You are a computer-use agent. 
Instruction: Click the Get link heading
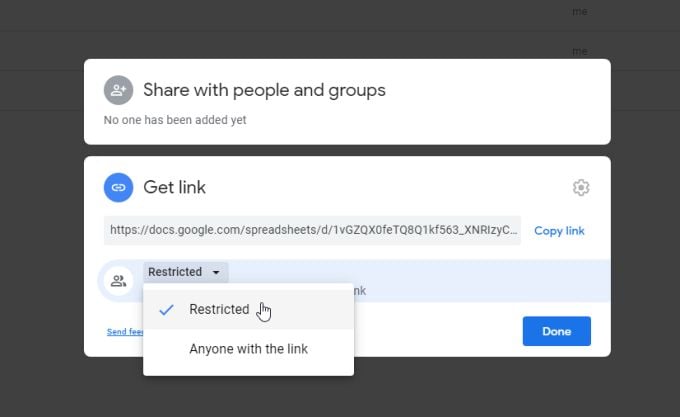[x=175, y=187]
